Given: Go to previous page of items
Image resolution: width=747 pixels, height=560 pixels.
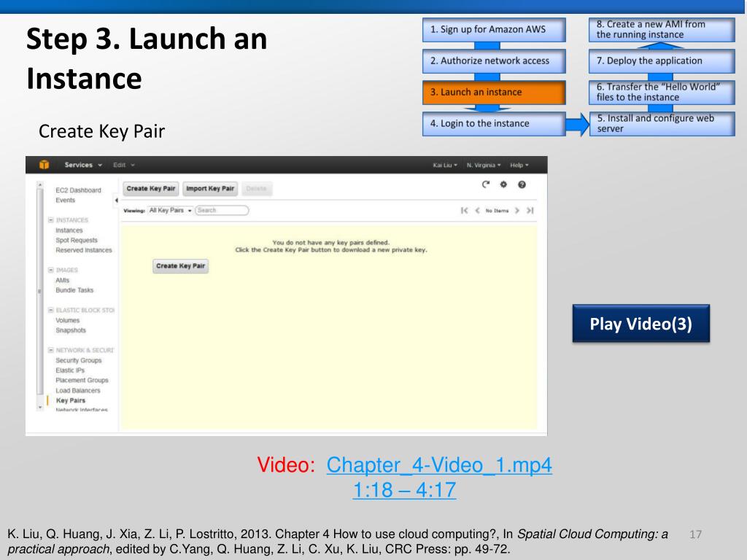Looking at the screenshot, I should [477, 210].
